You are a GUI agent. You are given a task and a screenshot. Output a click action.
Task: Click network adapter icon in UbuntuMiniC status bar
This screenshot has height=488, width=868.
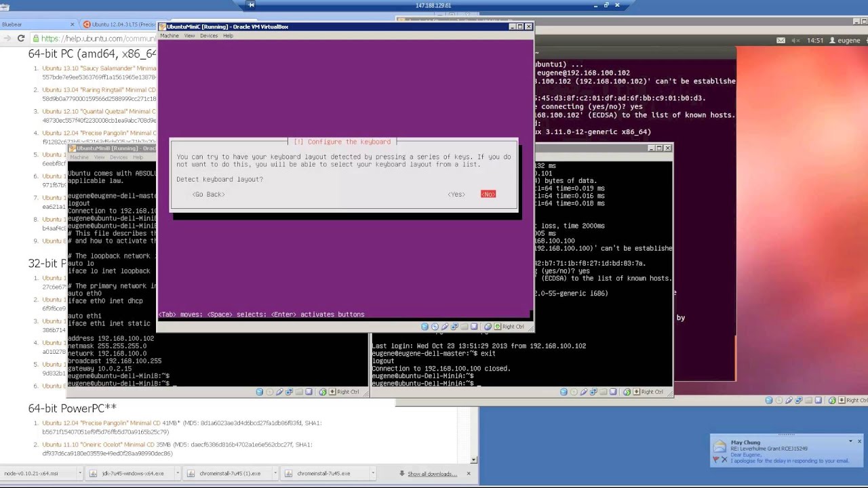tap(454, 327)
